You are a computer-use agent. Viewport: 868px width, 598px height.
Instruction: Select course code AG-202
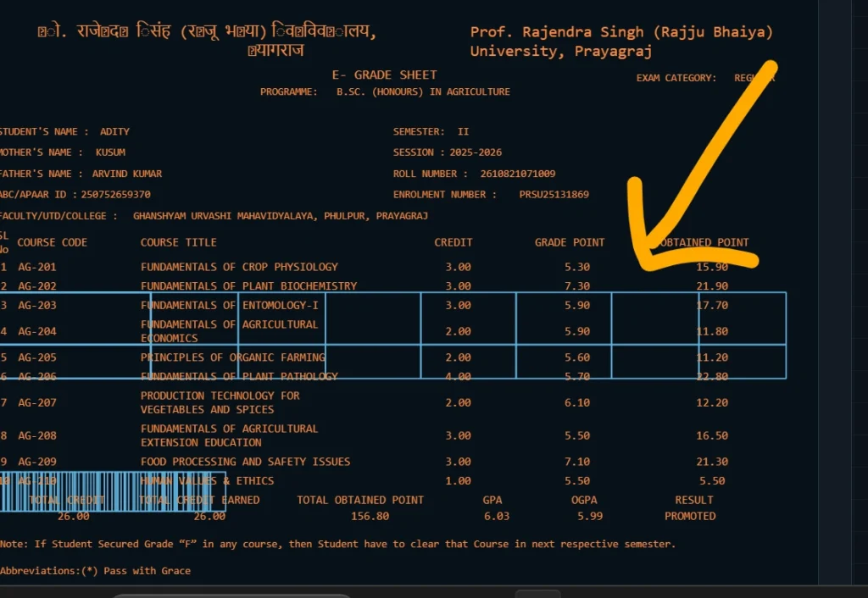pos(37,286)
